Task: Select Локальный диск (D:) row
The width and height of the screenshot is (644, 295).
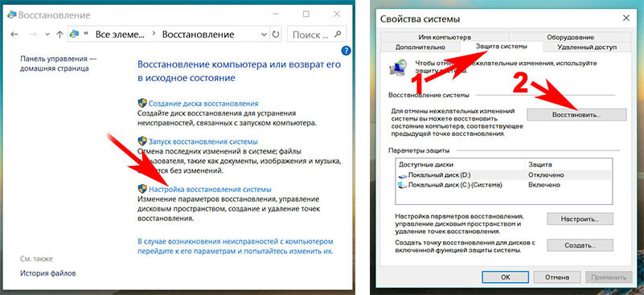Action: pyautogui.click(x=504, y=175)
